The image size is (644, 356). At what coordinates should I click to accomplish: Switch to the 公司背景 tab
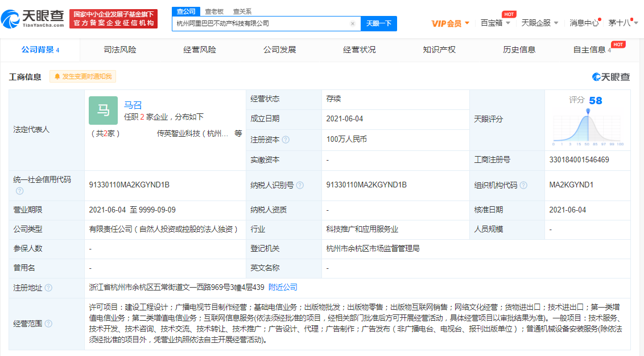pos(40,50)
